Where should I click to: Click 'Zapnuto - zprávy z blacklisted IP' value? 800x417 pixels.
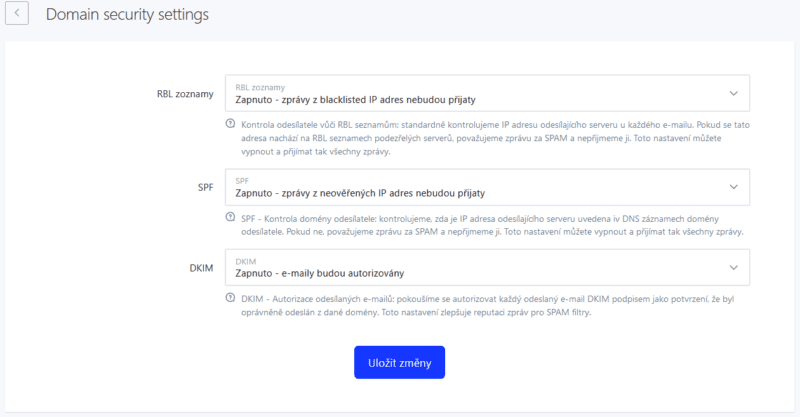click(x=355, y=100)
